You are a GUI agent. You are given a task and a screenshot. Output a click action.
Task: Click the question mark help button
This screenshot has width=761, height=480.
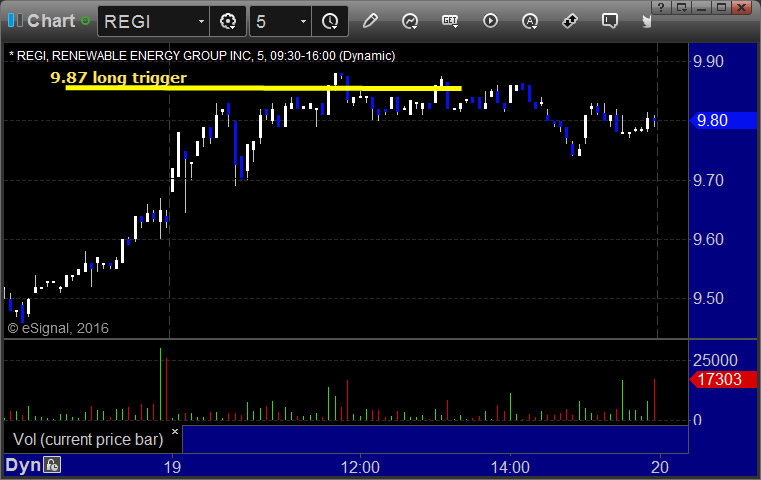661,7
